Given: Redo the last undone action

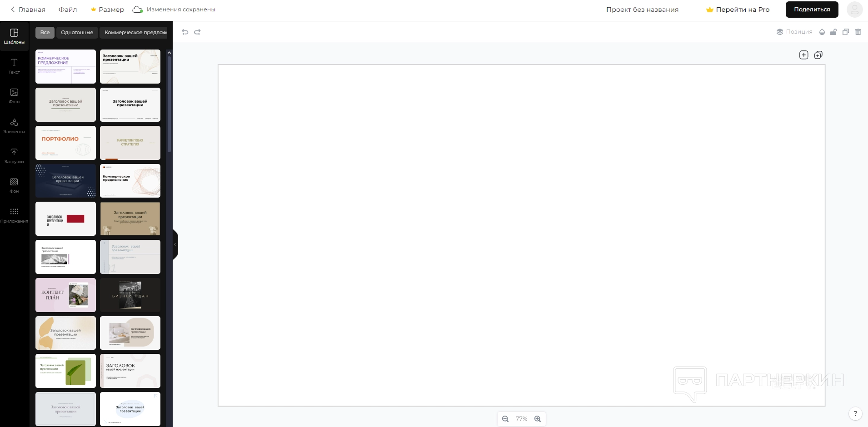Looking at the screenshot, I should [197, 32].
